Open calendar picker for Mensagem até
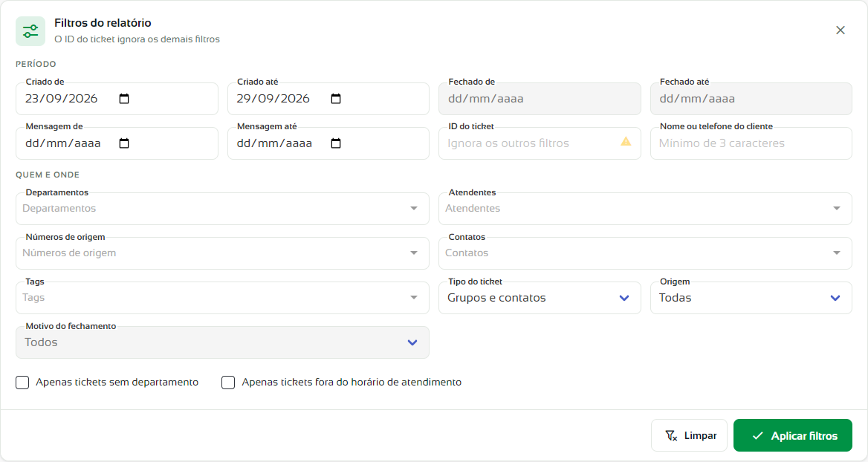868x462 pixels. pos(335,143)
